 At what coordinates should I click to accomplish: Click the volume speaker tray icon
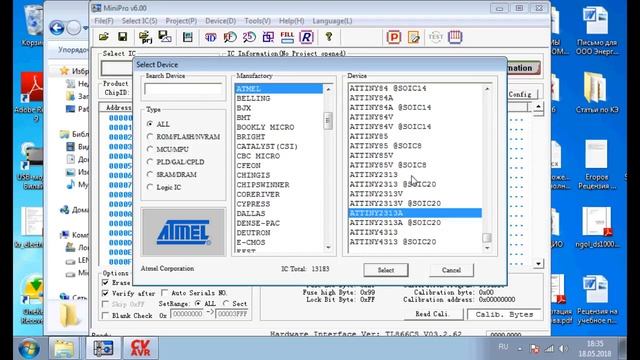tap(564, 349)
